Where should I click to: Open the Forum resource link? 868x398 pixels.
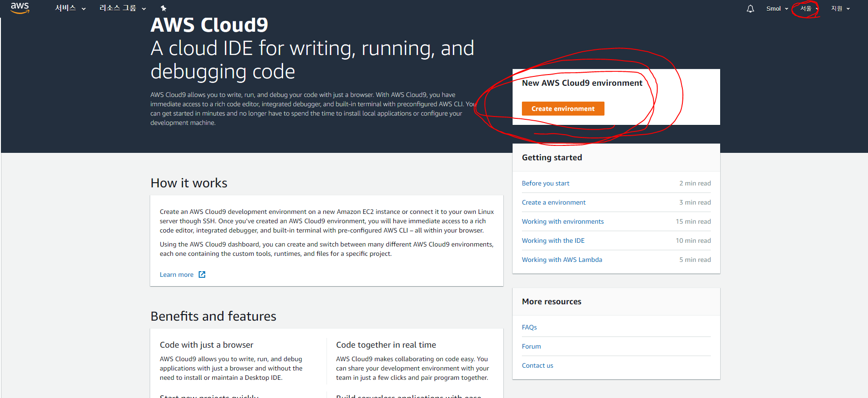coord(531,346)
